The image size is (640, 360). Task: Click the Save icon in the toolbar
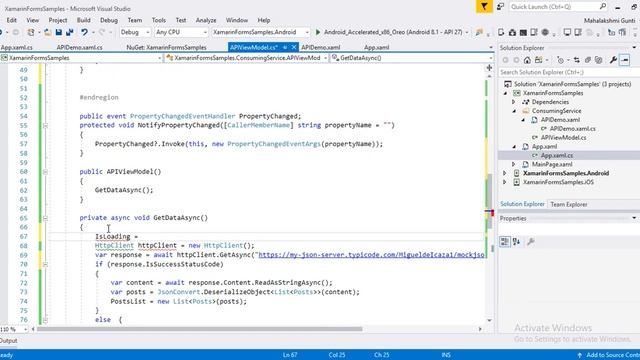click(x=59, y=32)
